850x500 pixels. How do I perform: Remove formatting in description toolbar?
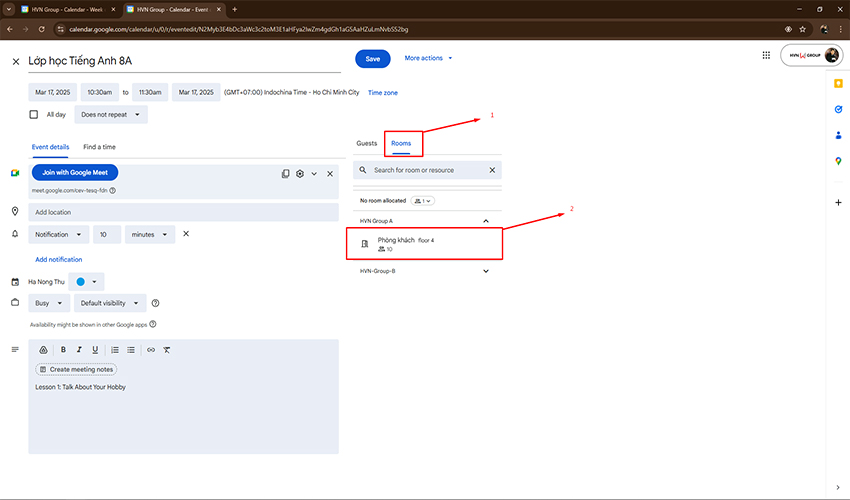pos(167,350)
